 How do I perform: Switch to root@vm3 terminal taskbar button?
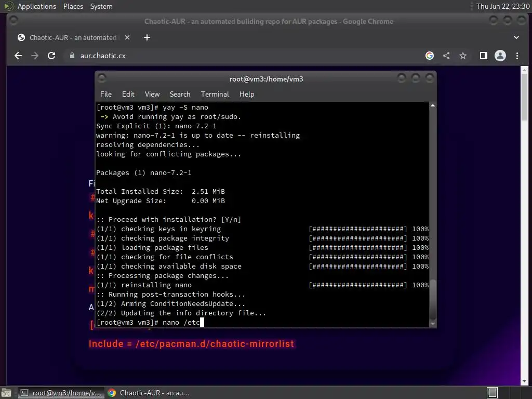[x=61, y=393]
